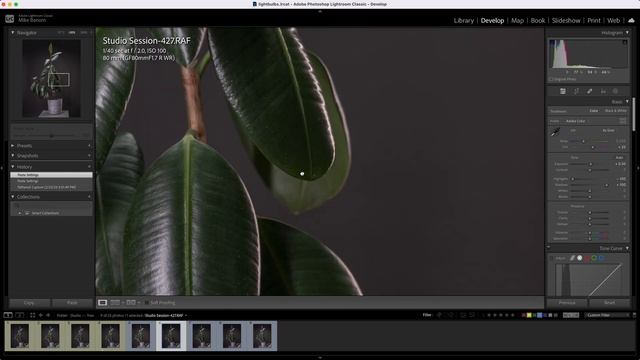
Task: Expand the Presets panel
Action: pyautogui.click(x=13, y=146)
